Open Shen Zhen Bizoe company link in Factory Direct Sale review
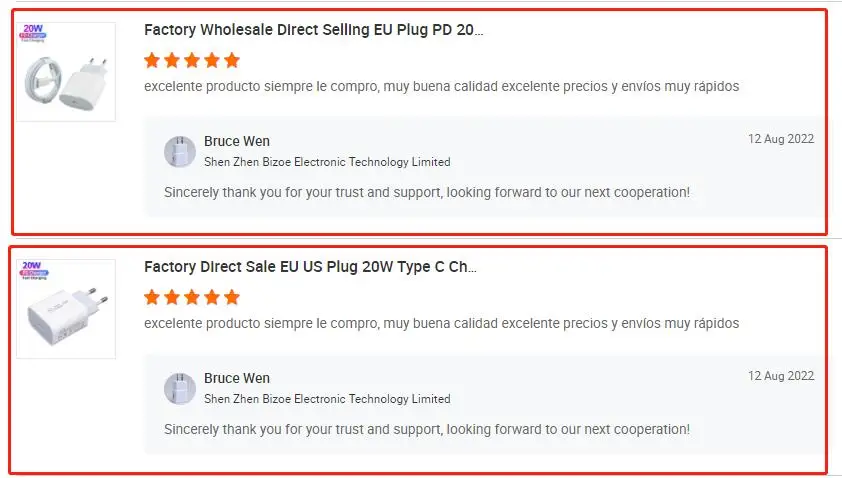Viewport: 842px width, 478px height. tap(327, 399)
